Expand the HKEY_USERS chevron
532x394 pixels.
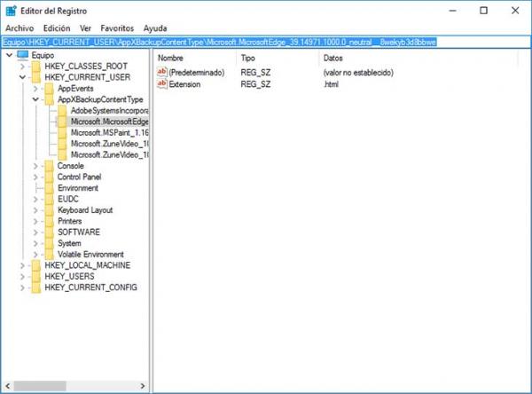tap(22, 277)
